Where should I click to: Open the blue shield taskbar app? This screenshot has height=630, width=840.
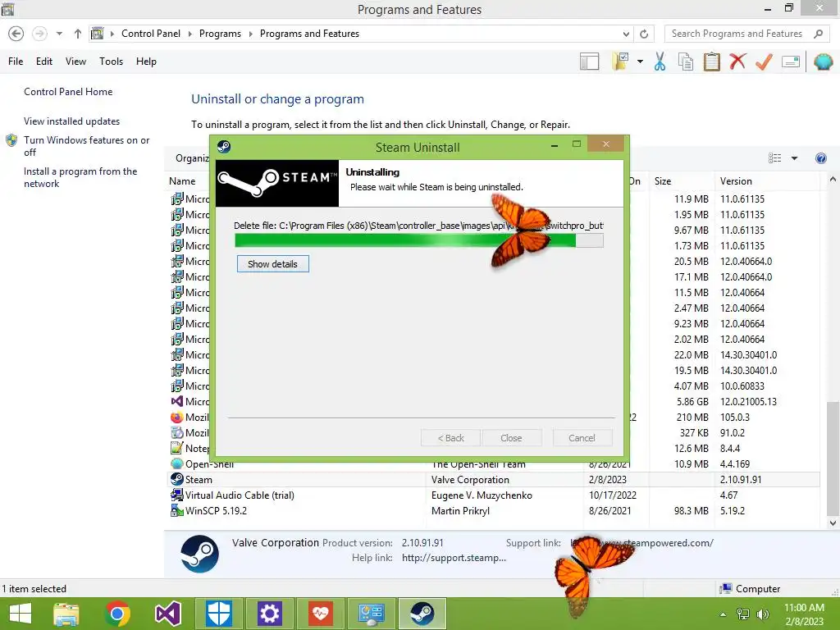pyautogui.click(x=218, y=614)
